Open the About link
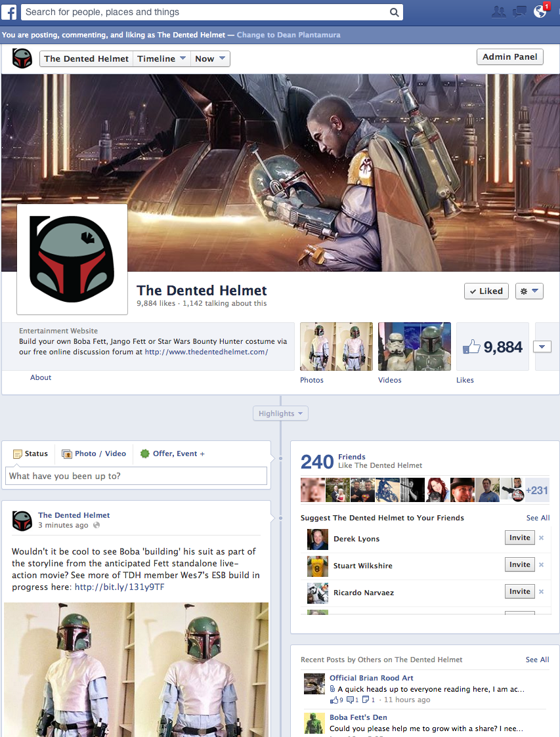This screenshot has height=737, width=560. [x=41, y=377]
